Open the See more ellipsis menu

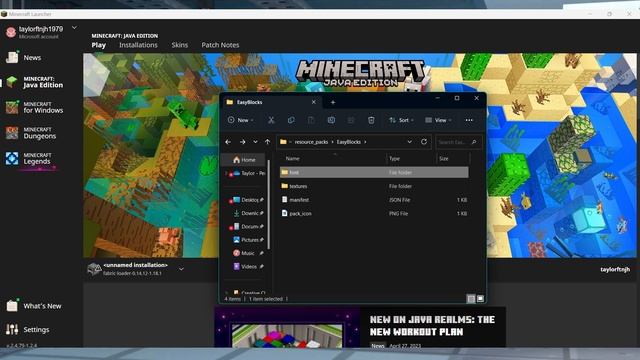(469, 120)
